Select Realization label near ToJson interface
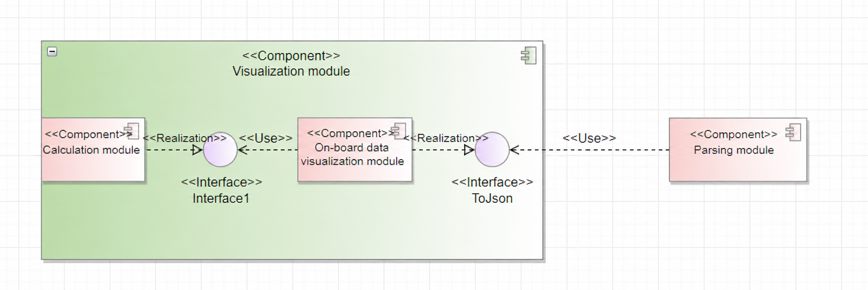868x290 pixels. (x=446, y=138)
